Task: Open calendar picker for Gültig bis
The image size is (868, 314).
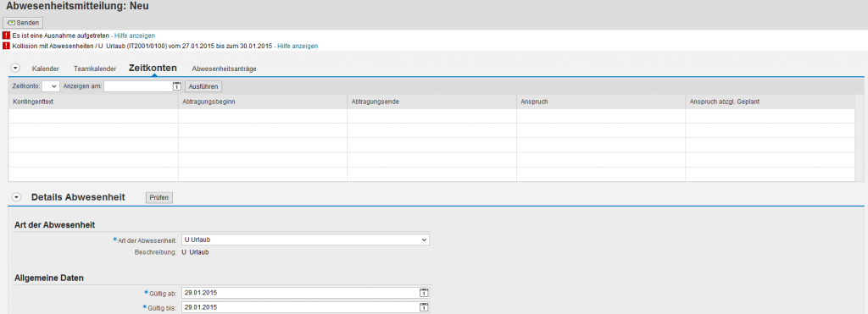Action: tap(425, 308)
